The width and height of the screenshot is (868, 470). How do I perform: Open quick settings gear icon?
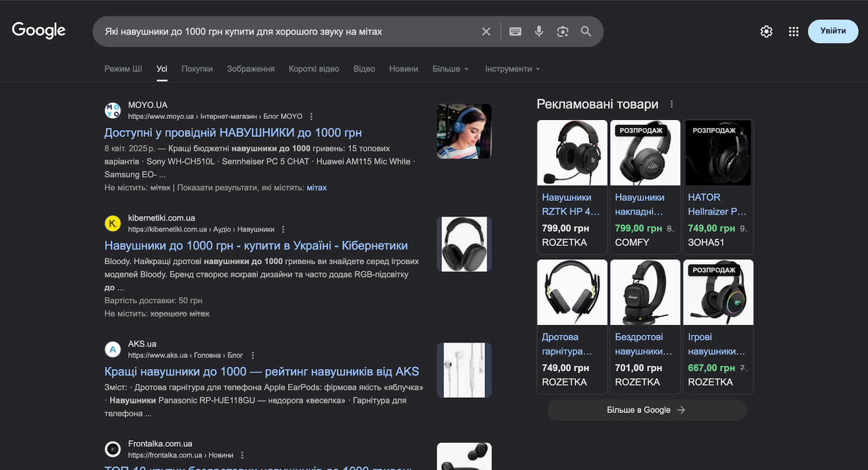[x=766, y=31]
